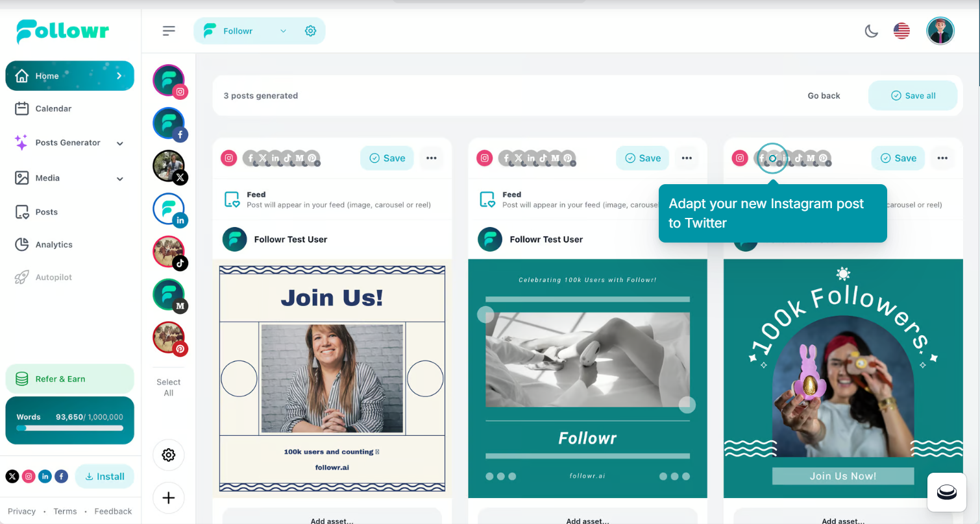The image size is (980, 524).
Task: Adapt Celebrating 100k post to Pinterest
Action: (x=568, y=158)
